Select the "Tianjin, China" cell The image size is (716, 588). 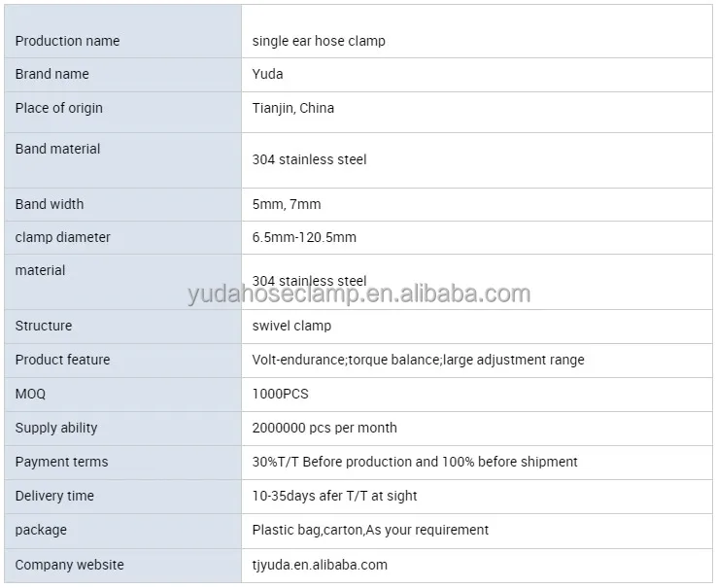(293, 108)
